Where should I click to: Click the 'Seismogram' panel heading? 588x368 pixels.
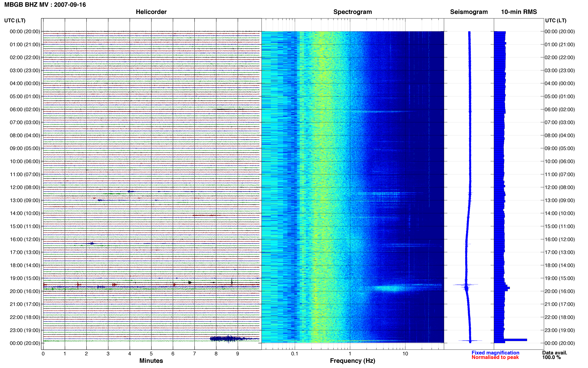[x=469, y=12]
